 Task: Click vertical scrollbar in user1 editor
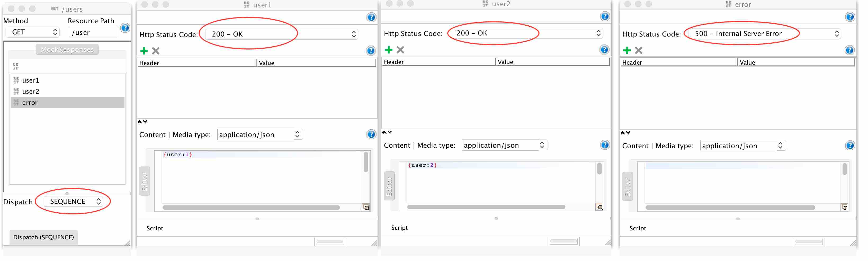[366, 162]
